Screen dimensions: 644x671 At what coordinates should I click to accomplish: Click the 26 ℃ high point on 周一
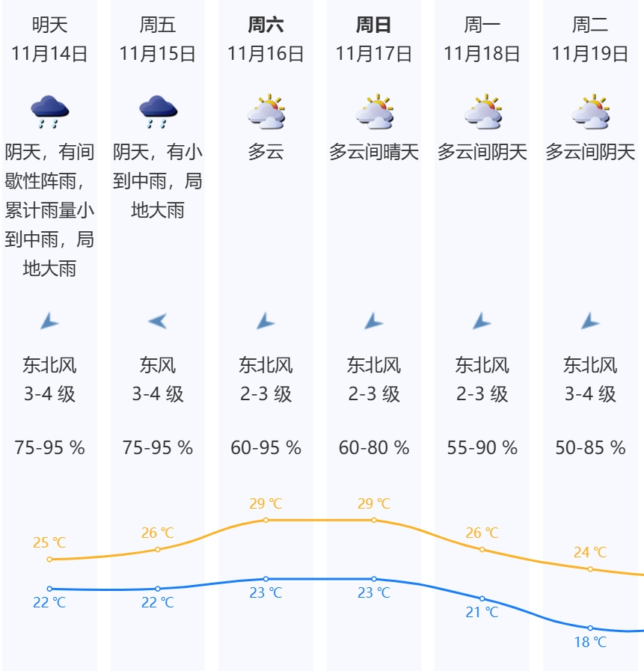[x=482, y=549]
